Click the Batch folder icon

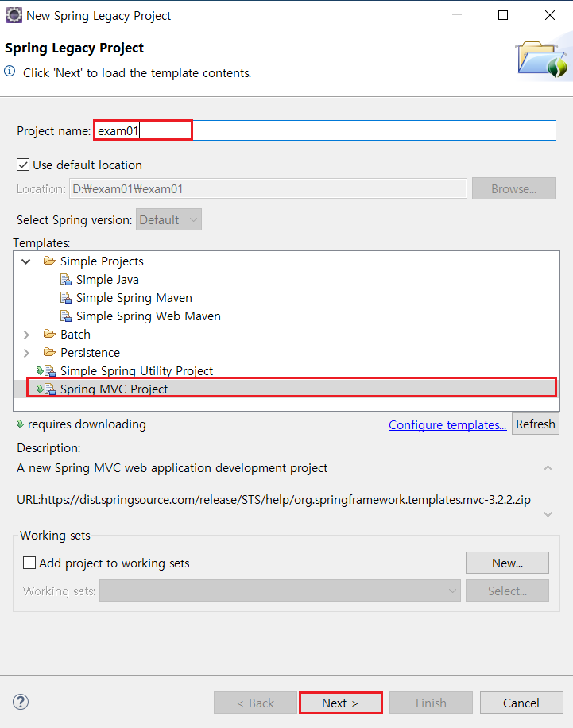click(50, 334)
